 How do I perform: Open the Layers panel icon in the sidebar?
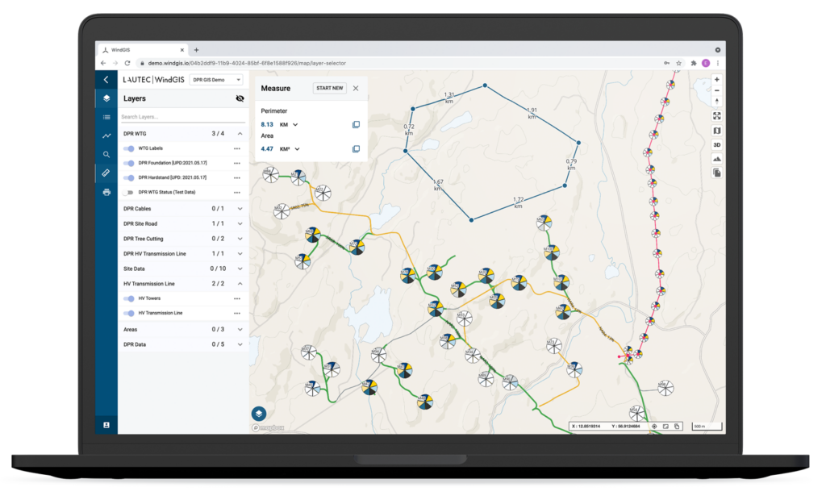click(x=106, y=98)
